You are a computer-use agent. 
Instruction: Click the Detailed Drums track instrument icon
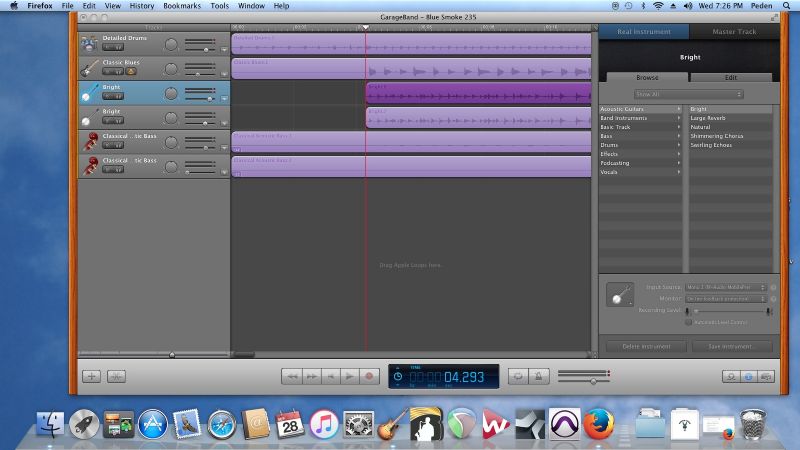point(89,43)
